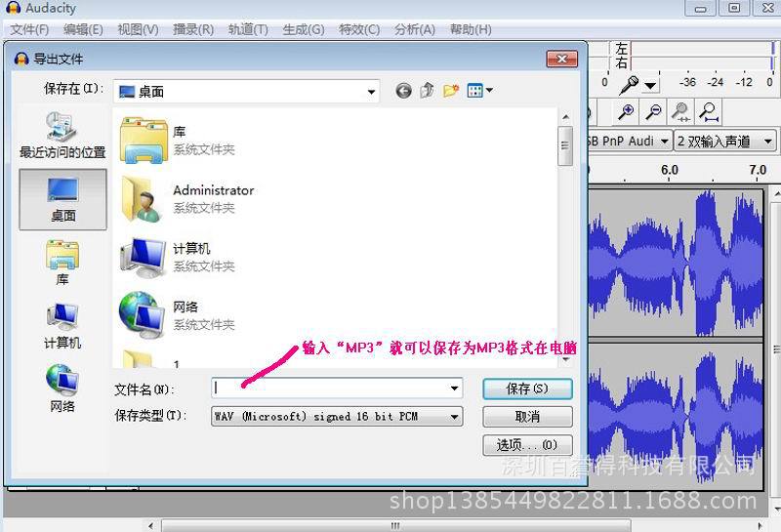Click Zoom Out magnifier in Audacity
781x532 pixels.
tap(653, 111)
